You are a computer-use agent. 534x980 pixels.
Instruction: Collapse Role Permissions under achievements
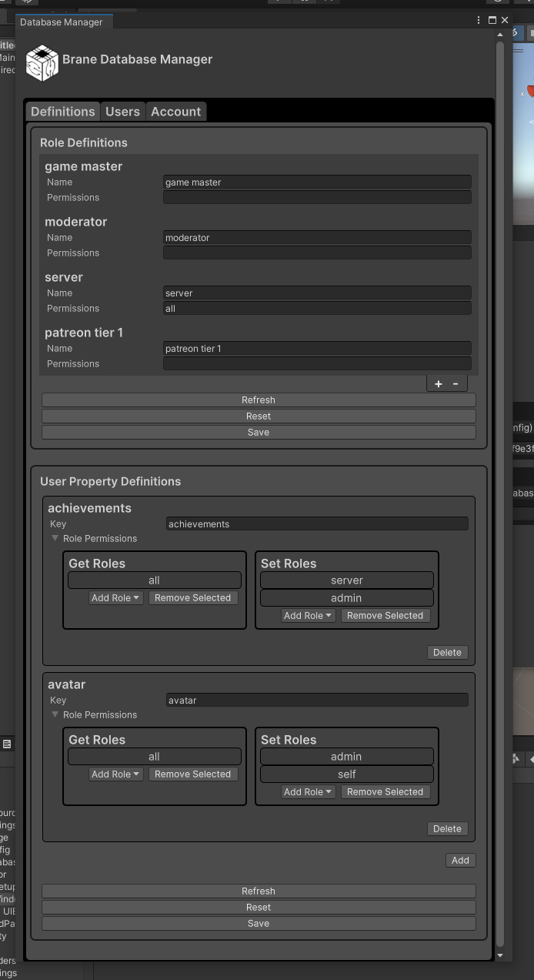point(55,539)
